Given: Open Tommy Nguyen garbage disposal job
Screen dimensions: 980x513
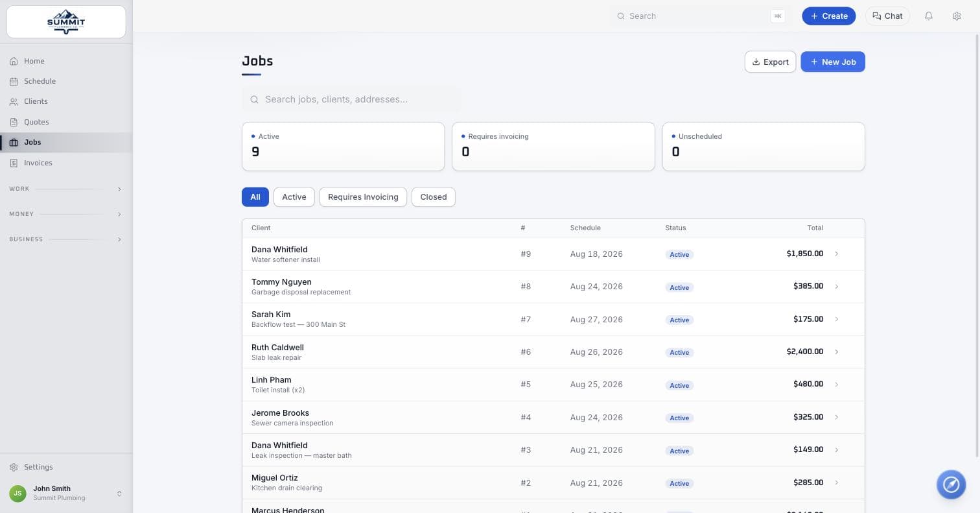Looking at the screenshot, I should [554, 287].
